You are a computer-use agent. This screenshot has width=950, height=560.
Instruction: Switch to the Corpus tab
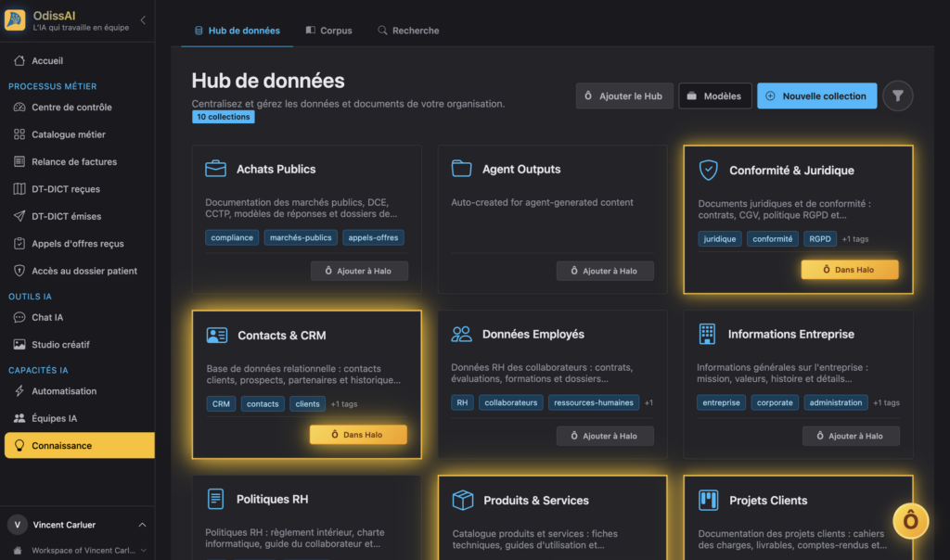click(x=328, y=31)
